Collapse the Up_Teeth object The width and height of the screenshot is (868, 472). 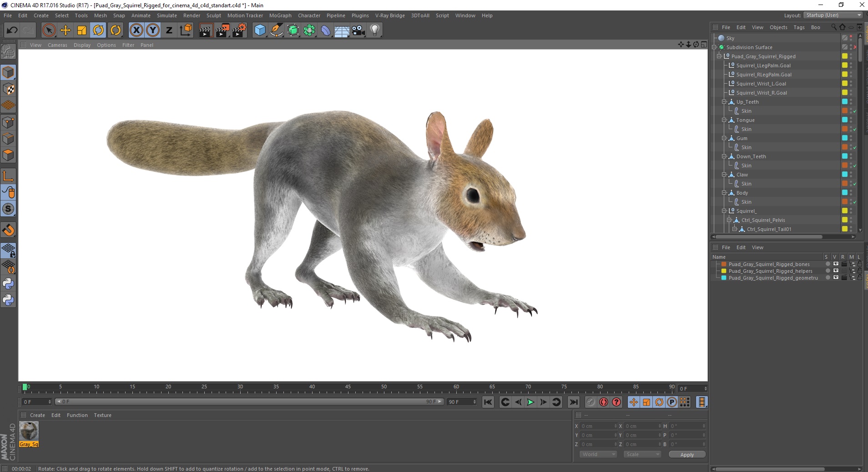724,102
